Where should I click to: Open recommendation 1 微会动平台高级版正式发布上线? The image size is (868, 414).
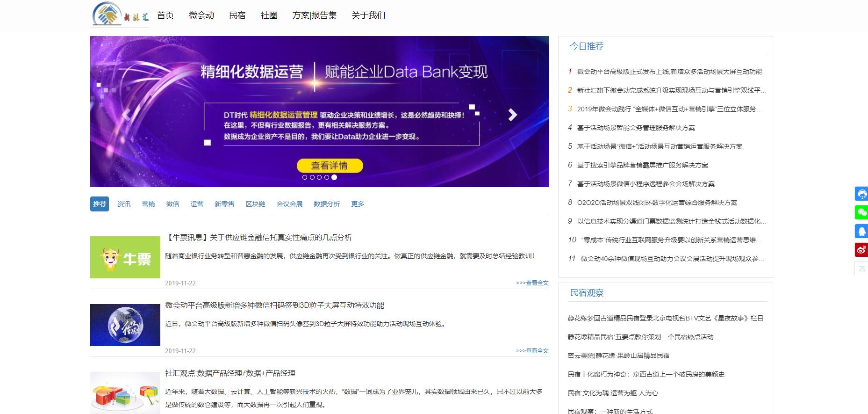click(x=669, y=72)
